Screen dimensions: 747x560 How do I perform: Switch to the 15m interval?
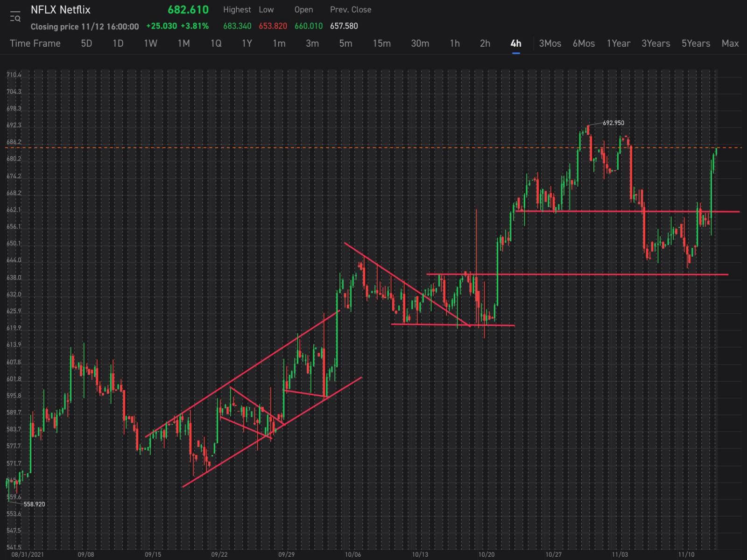(381, 43)
